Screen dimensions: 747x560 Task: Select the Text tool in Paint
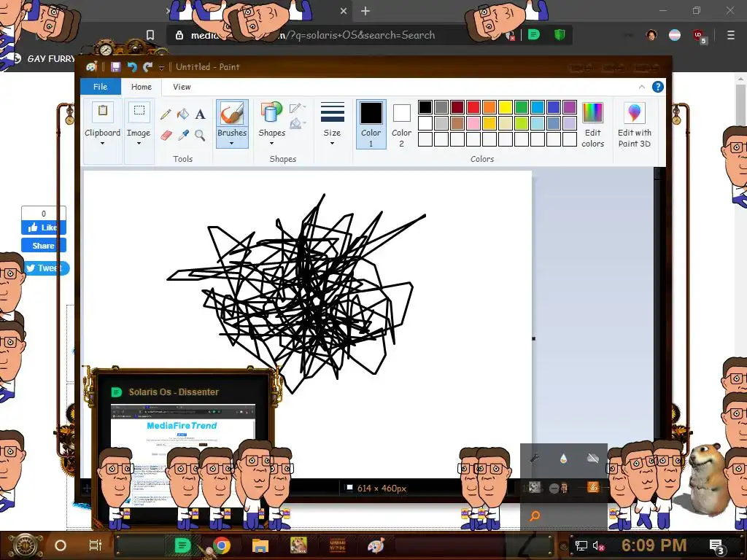coord(200,114)
